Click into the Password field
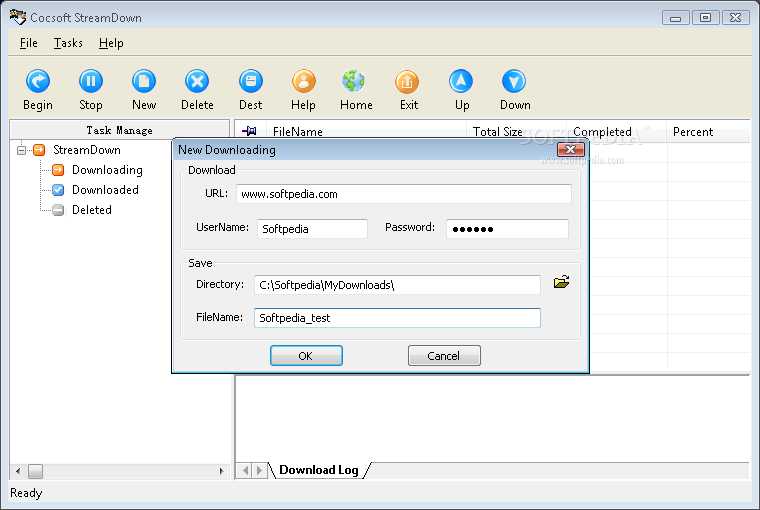Image resolution: width=760 pixels, height=510 pixels. point(507,229)
